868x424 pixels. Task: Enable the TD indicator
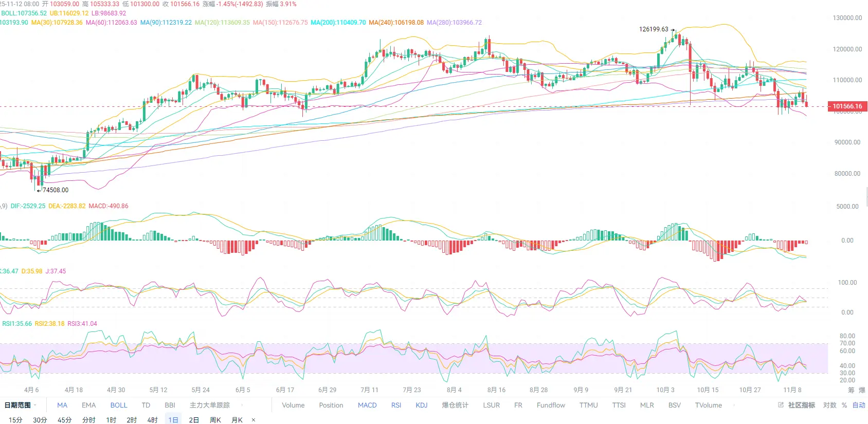(x=146, y=405)
